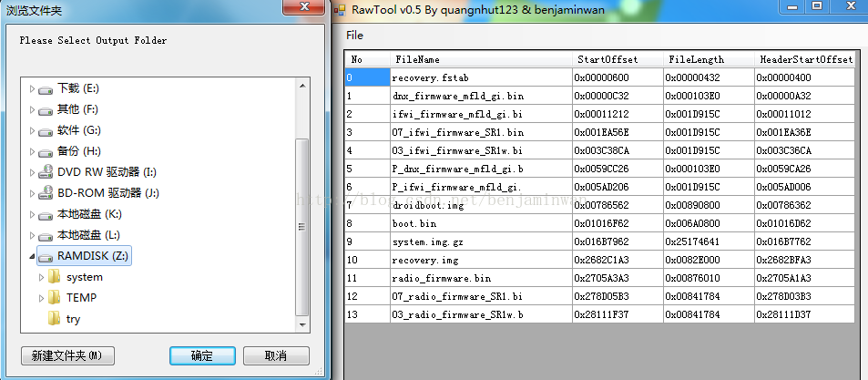Expand the 软件 (G:) drive node
The height and width of the screenshot is (380, 868).
pyautogui.click(x=32, y=130)
